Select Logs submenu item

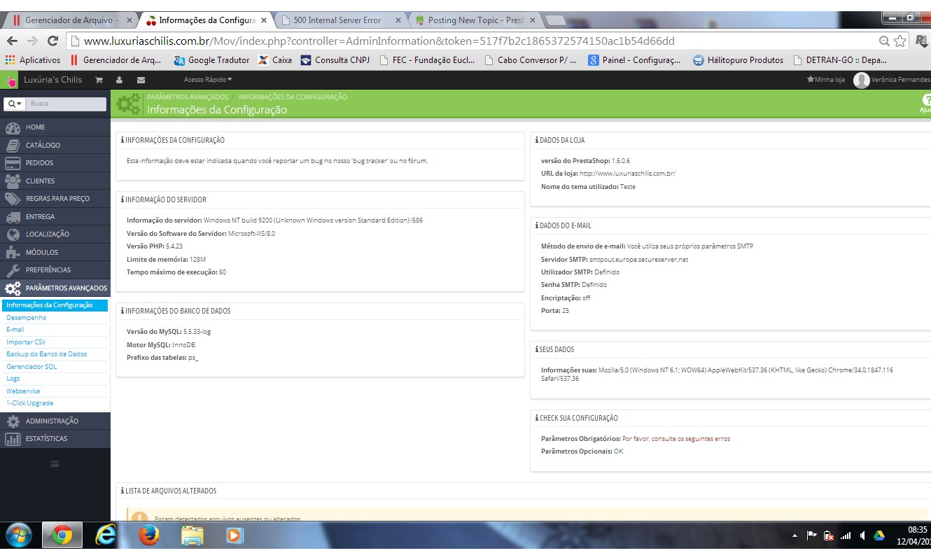13,379
